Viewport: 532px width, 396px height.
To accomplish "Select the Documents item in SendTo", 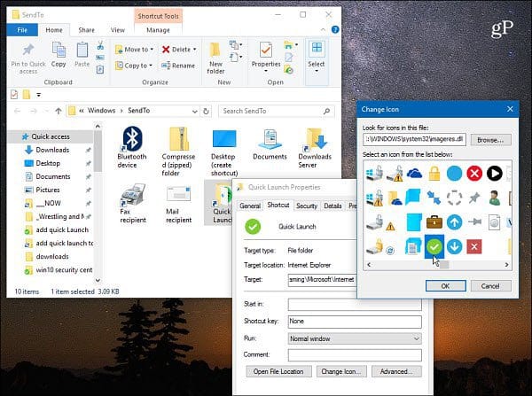I will (x=270, y=144).
